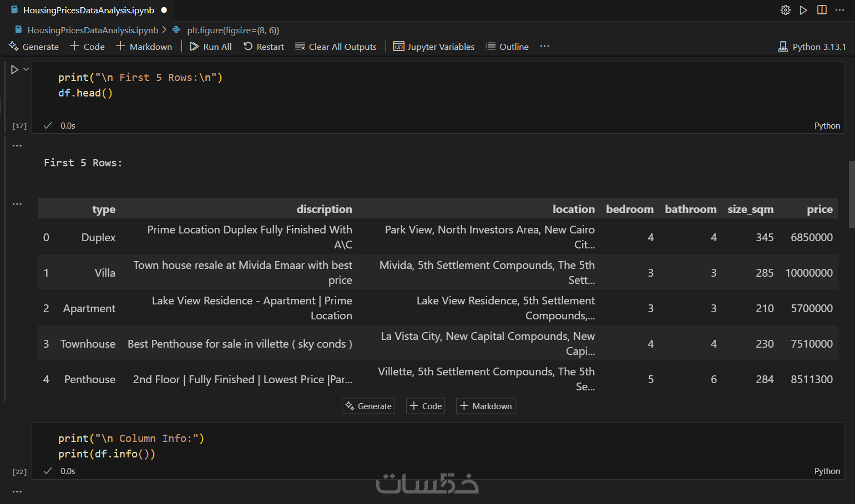
Task: Click Generate button between the cells
Action: pos(368,406)
